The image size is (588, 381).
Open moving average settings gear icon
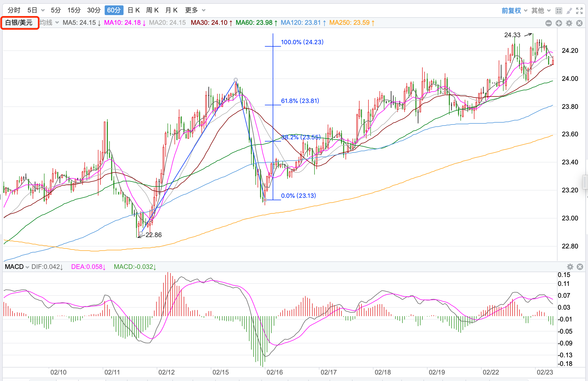click(x=569, y=23)
